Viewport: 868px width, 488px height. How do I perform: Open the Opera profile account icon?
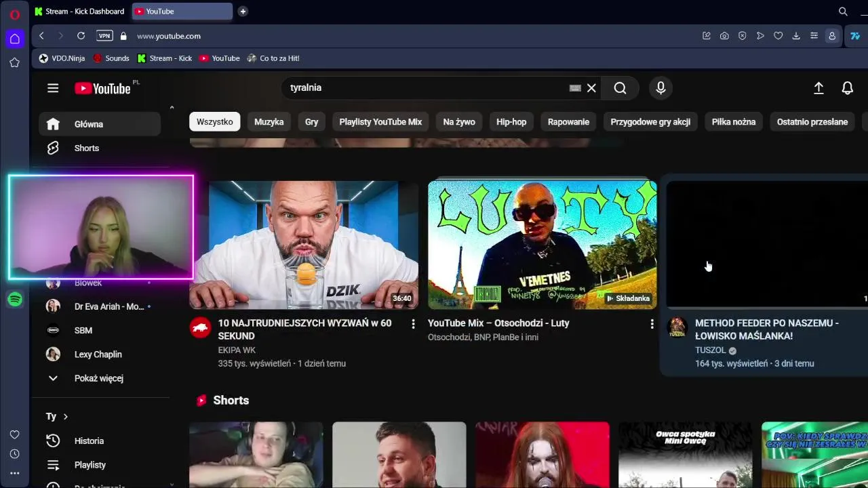click(x=832, y=36)
